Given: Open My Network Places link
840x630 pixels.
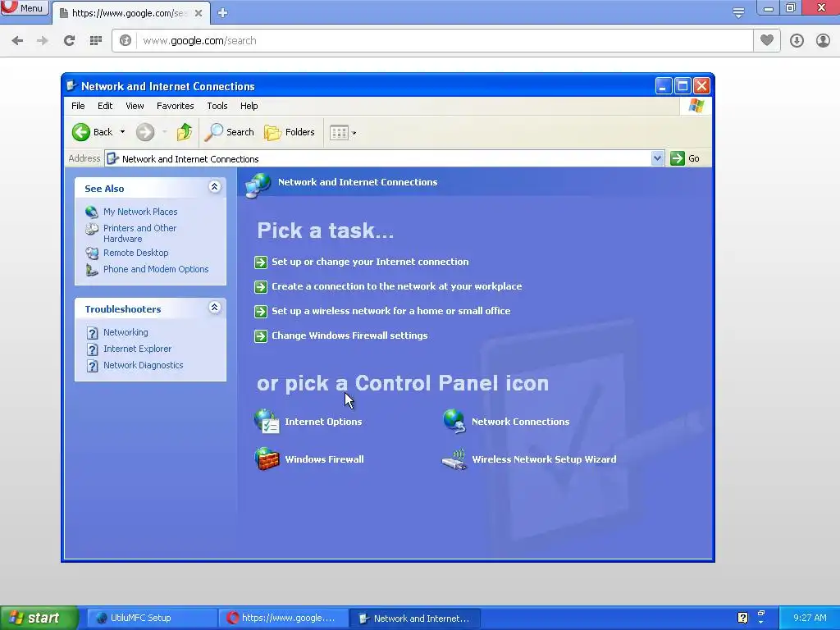Looking at the screenshot, I should (x=140, y=212).
